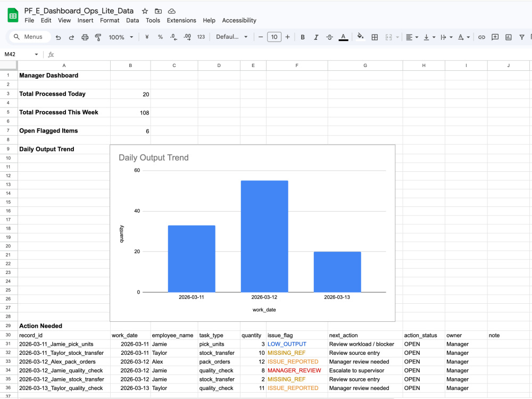This screenshot has height=399, width=532.
Task: Click the document title PF_E_Dashboard_Ops_Lite_Data
Action: pyautogui.click(x=79, y=11)
